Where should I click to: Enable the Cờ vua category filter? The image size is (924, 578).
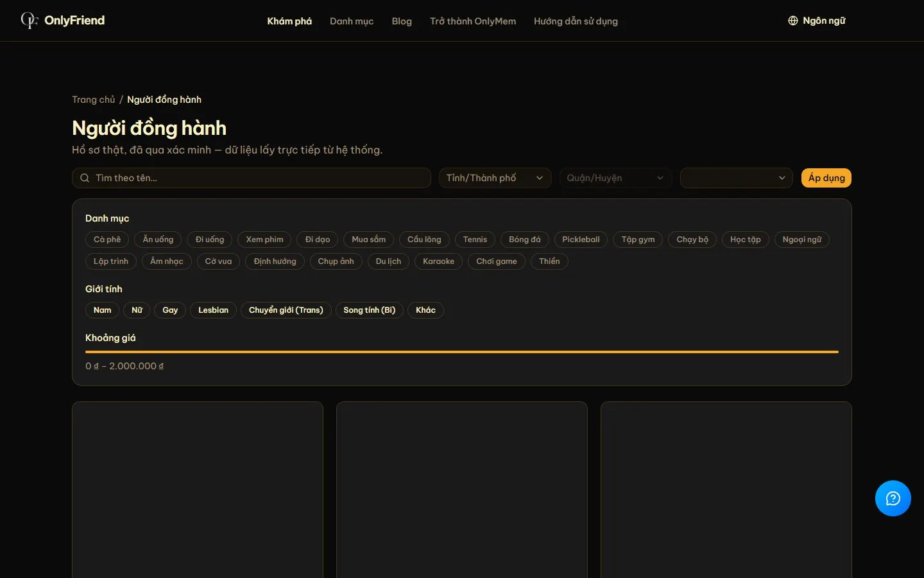point(218,261)
